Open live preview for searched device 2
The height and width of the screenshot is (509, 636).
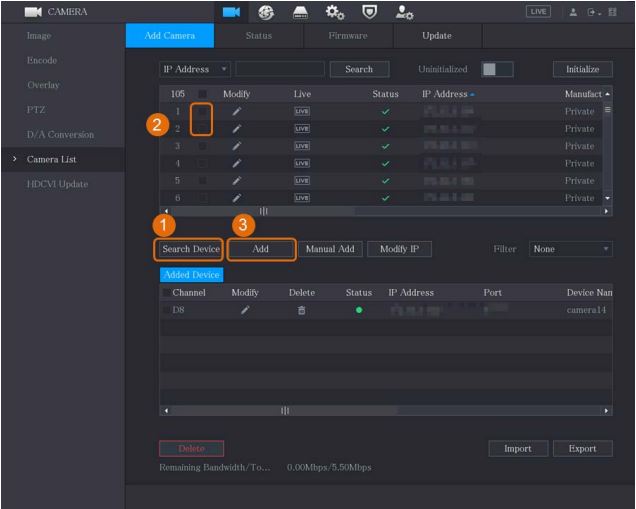302,129
